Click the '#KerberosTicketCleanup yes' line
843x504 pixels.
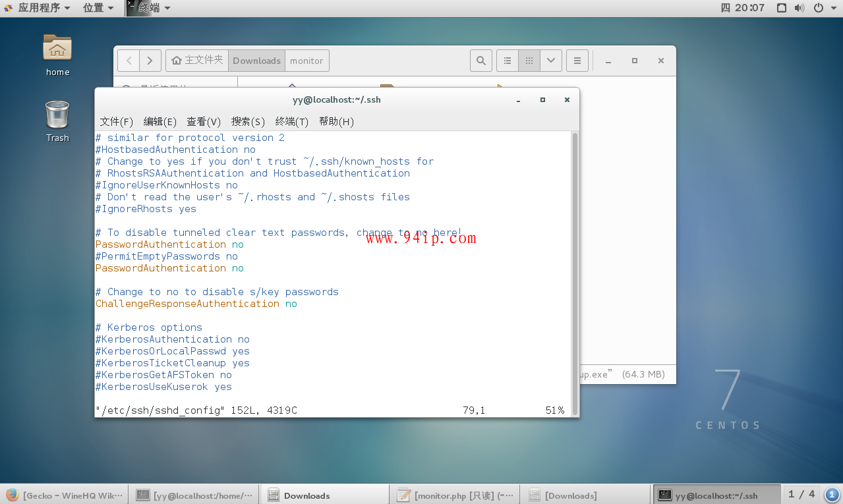pyautogui.click(x=173, y=363)
